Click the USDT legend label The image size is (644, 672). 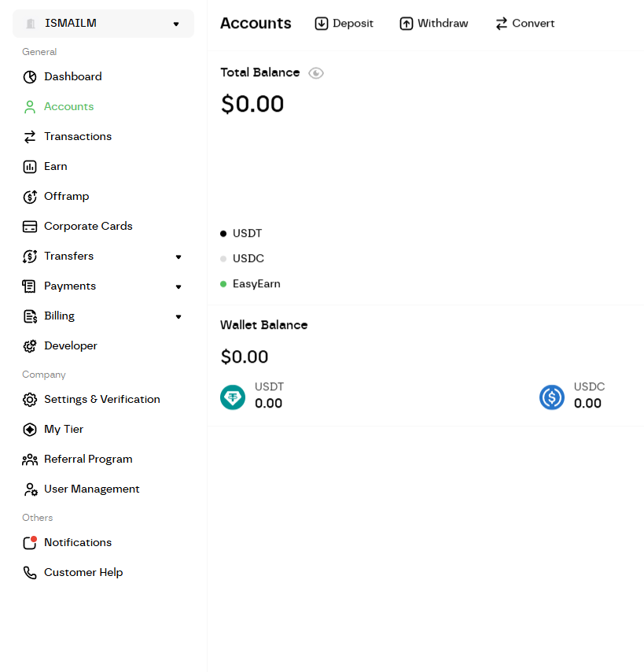[x=247, y=234]
